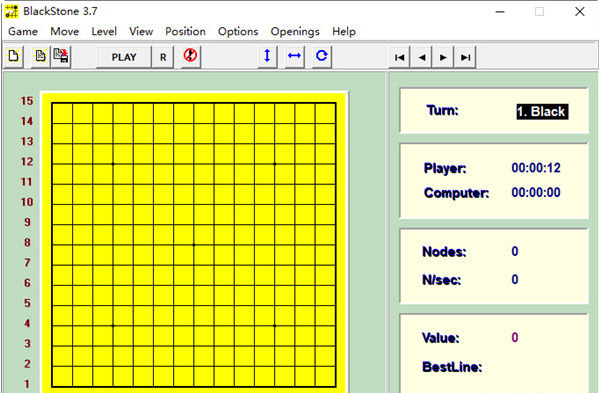This screenshot has height=393, width=599.
Task: Click the Player time 00:00:12
Action: [x=536, y=168]
